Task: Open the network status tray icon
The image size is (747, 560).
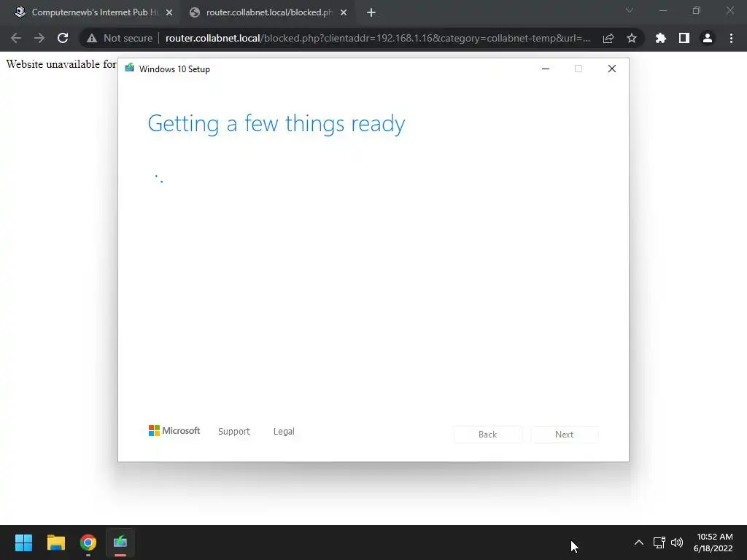Action: (659, 542)
